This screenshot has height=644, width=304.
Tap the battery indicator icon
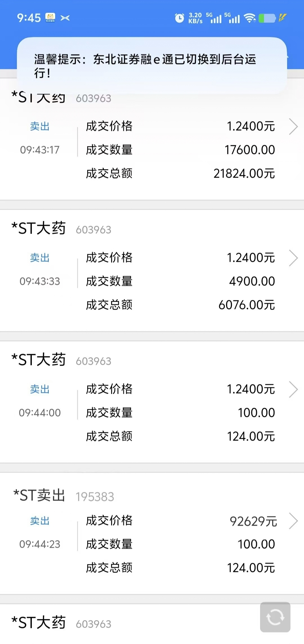pyautogui.click(x=267, y=18)
